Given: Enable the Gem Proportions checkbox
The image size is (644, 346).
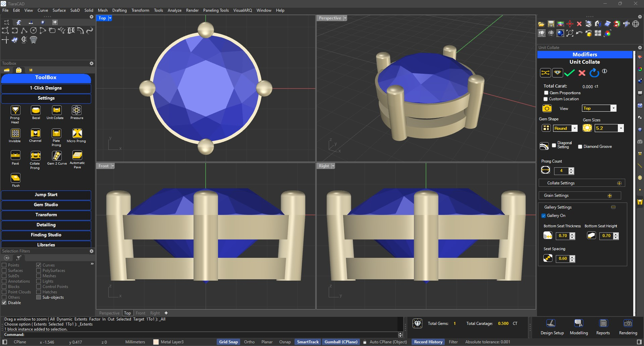Looking at the screenshot, I should point(546,93).
